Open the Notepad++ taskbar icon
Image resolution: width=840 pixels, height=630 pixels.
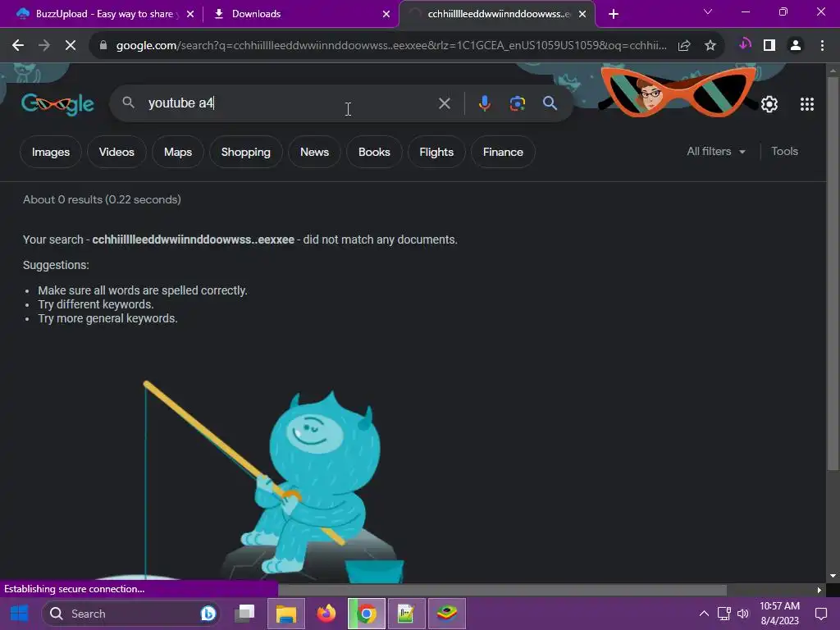406,614
